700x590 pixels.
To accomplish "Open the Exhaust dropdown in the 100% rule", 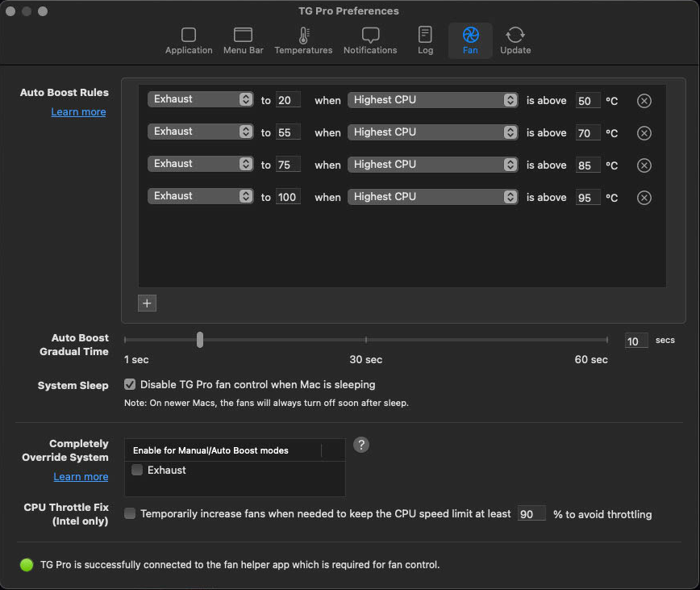I will (201, 196).
